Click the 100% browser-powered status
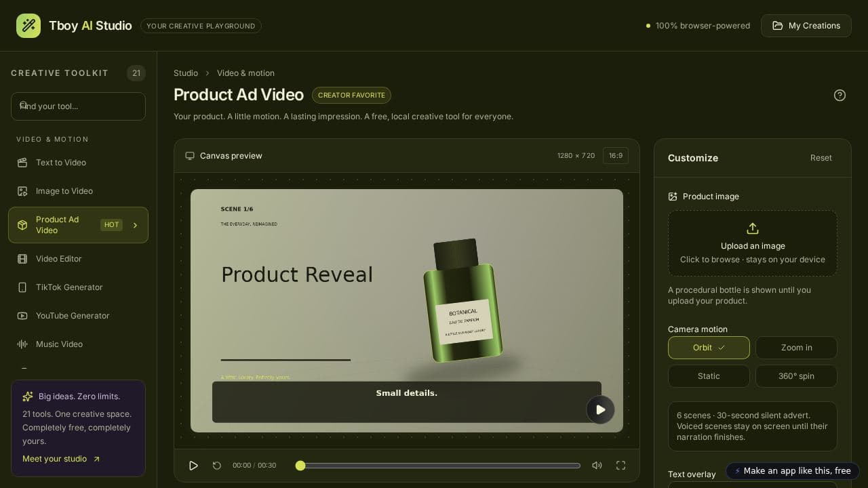 (x=698, y=26)
